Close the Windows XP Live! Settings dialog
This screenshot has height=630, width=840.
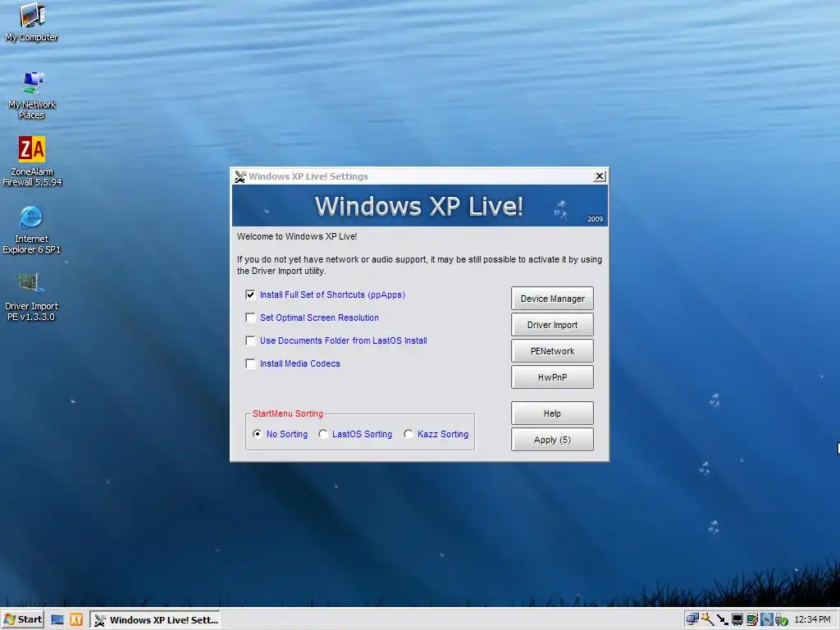[600, 176]
